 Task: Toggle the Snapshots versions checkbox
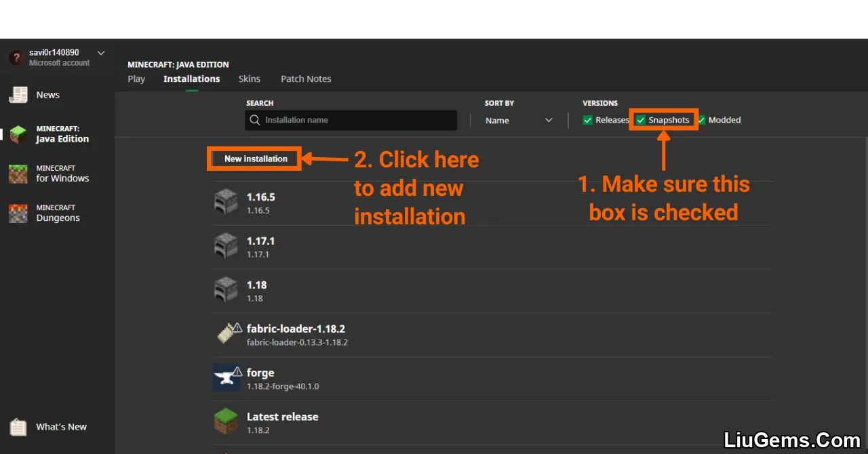(641, 120)
